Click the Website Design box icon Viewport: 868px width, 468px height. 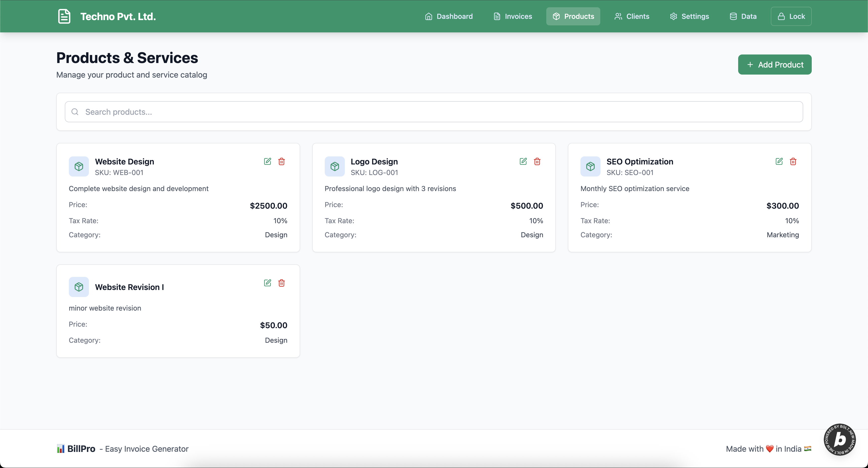[x=79, y=166]
